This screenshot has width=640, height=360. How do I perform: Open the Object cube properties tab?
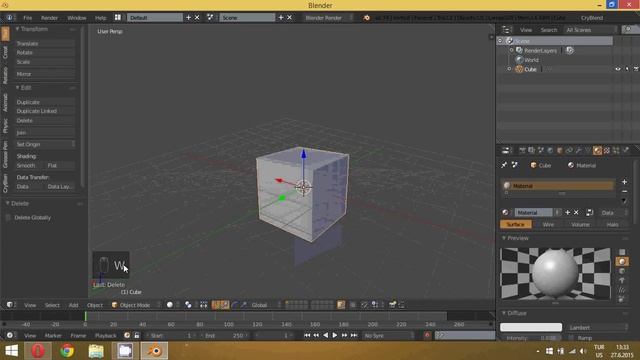(560, 151)
